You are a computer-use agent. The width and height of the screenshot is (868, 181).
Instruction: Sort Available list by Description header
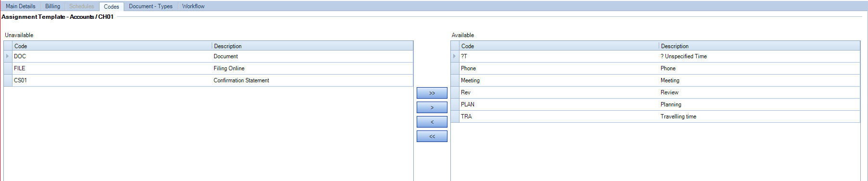click(x=760, y=46)
